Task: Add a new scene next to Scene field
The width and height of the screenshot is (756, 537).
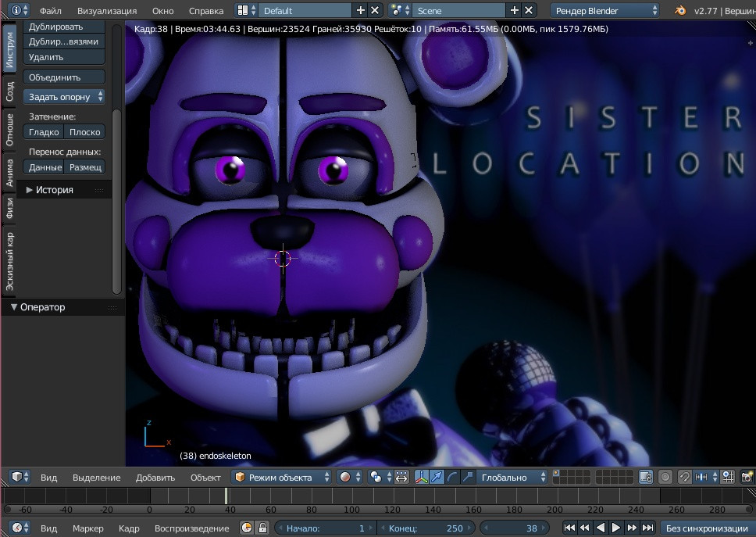Action: tap(514, 10)
